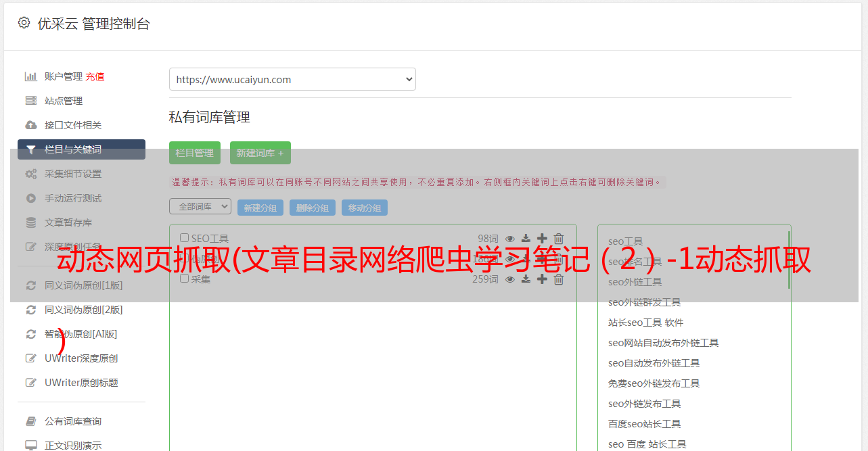
Task: Select keyword 免费seo外链发布工具
Action: tap(654, 383)
